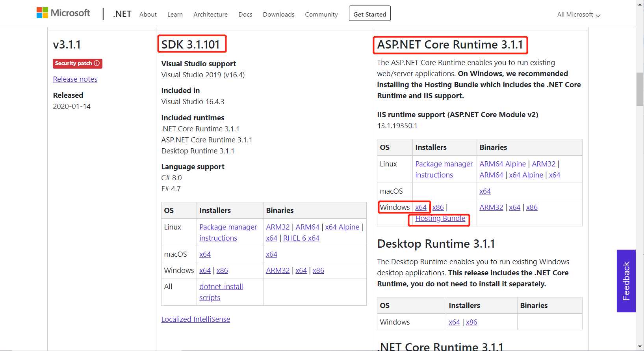Download ASP.NET Core Windows x86 installer
The width and height of the screenshot is (644, 351).
pyautogui.click(x=438, y=207)
